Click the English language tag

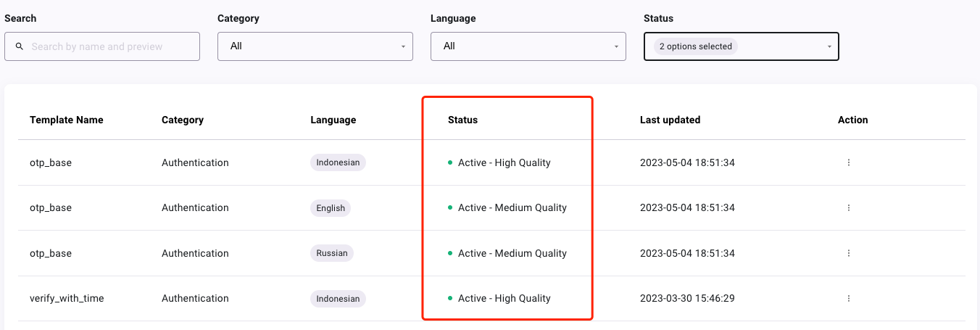point(331,208)
